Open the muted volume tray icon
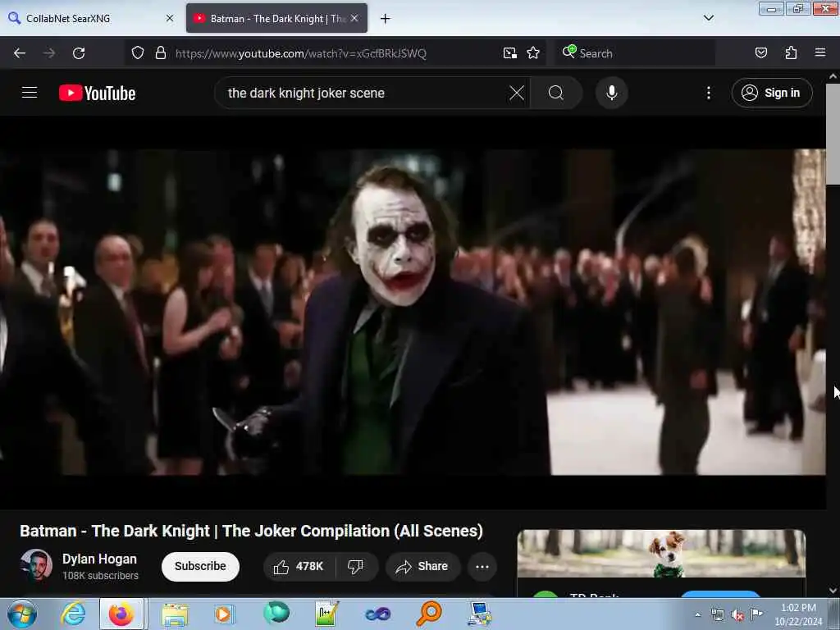 737,615
